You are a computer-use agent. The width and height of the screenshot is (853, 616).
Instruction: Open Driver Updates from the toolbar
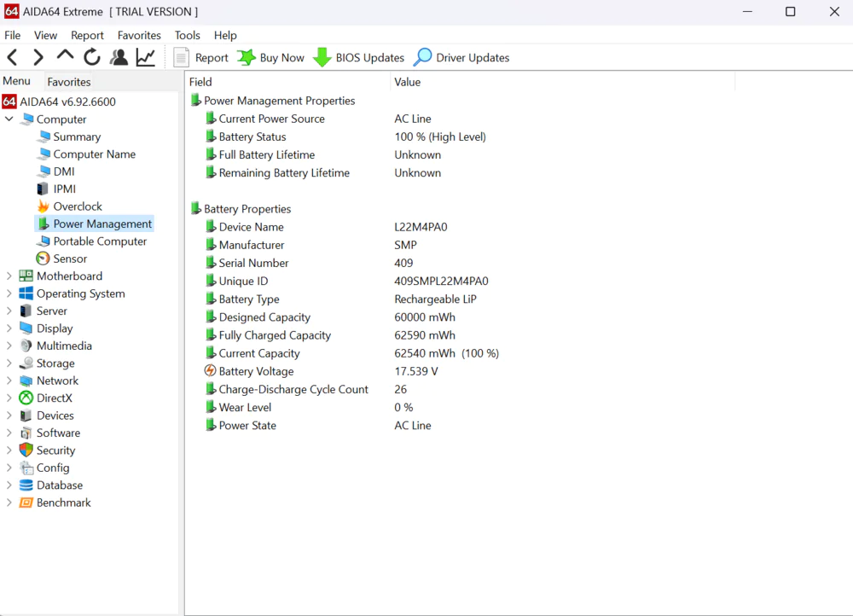point(461,58)
